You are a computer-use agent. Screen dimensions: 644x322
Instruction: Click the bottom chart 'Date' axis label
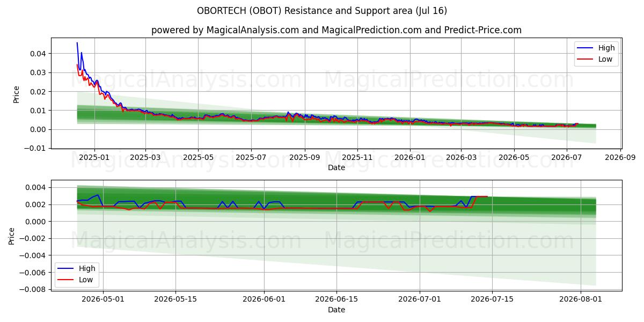click(x=336, y=310)
